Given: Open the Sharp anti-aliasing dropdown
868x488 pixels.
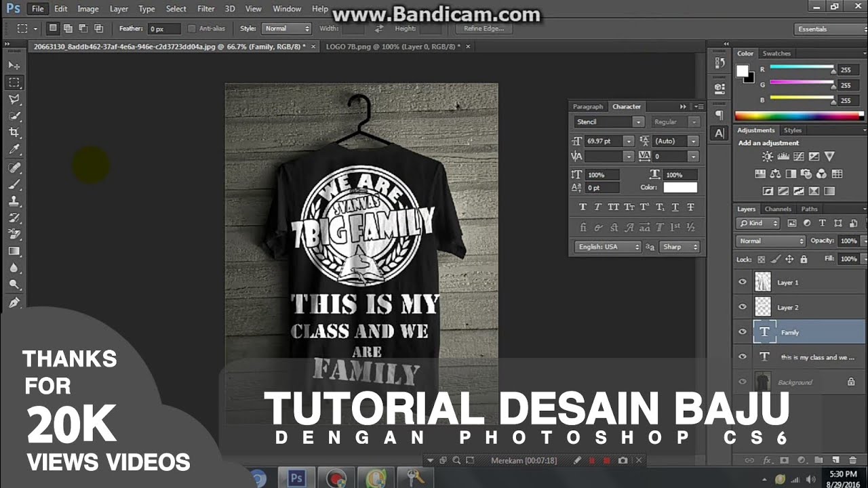Looking at the screenshot, I should point(679,247).
